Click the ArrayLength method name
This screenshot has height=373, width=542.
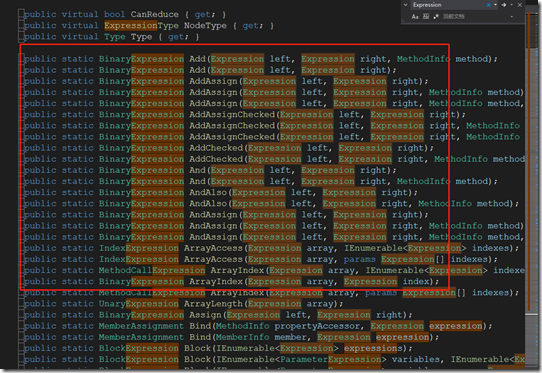click(x=213, y=304)
